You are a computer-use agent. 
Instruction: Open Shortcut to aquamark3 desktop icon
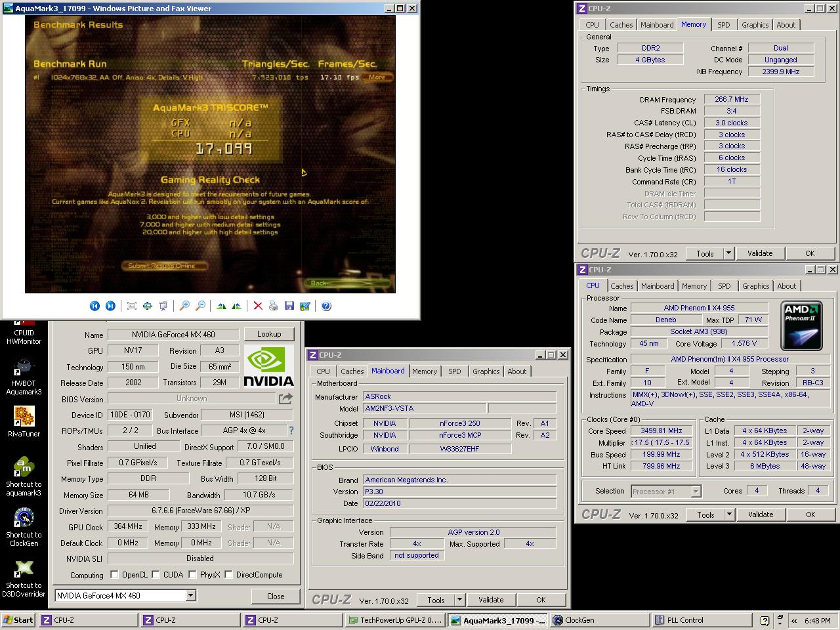coord(24,476)
